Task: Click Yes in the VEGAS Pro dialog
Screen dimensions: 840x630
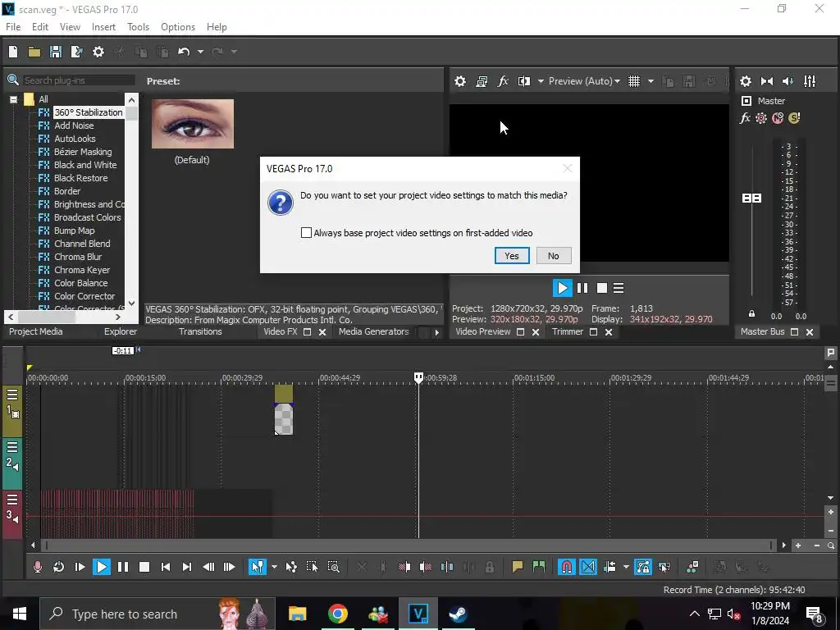Action: [512, 256]
